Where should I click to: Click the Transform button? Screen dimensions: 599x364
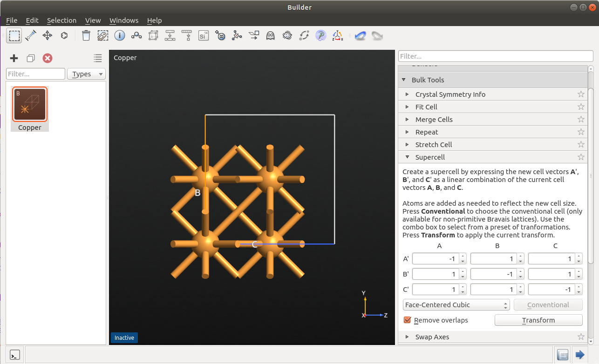(x=538, y=320)
